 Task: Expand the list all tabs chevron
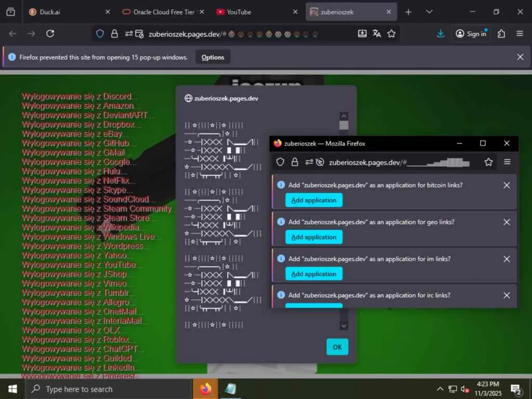click(x=429, y=12)
